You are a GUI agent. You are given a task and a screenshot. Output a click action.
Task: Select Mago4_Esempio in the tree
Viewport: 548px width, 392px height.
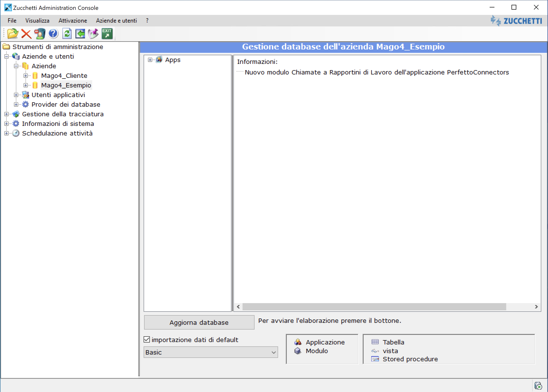66,85
